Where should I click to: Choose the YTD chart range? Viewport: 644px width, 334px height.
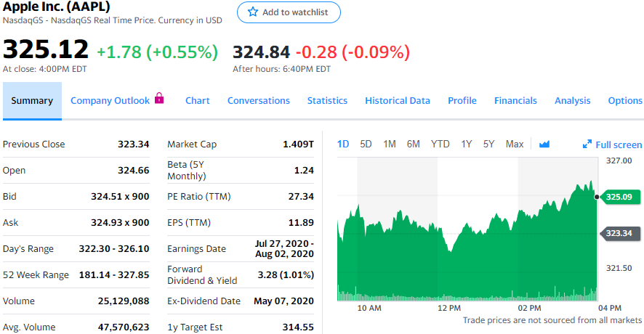(440, 144)
